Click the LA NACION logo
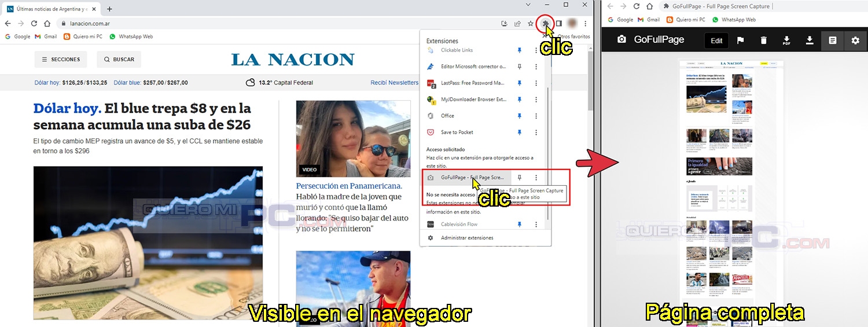The image size is (868, 327). [293, 60]
